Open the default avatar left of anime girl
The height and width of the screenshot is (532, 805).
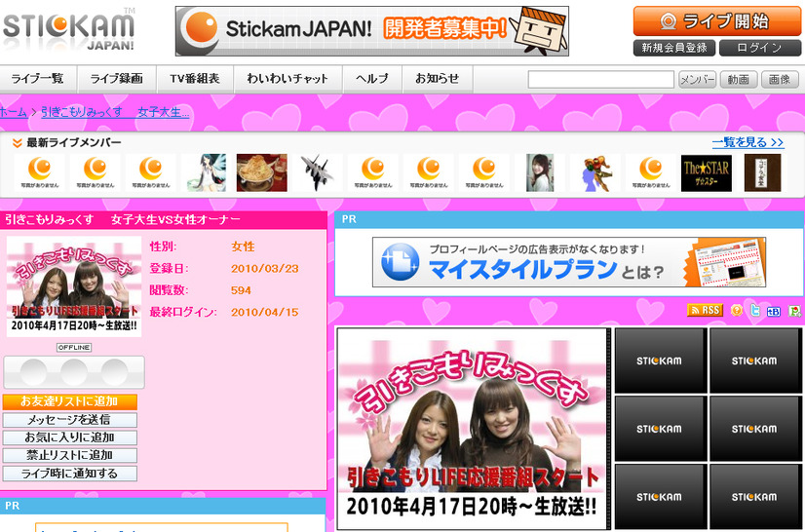[x=150, y=172]
